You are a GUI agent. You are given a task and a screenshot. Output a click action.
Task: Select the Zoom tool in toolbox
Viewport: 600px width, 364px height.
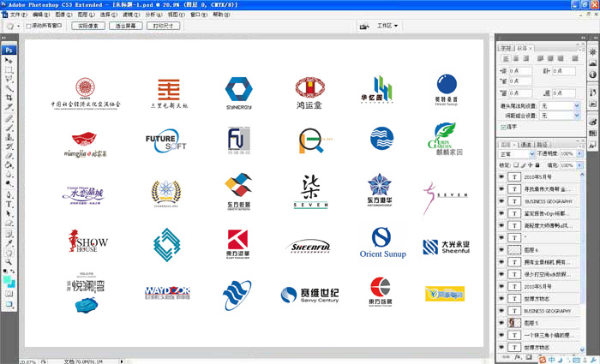tap(9, 262)
